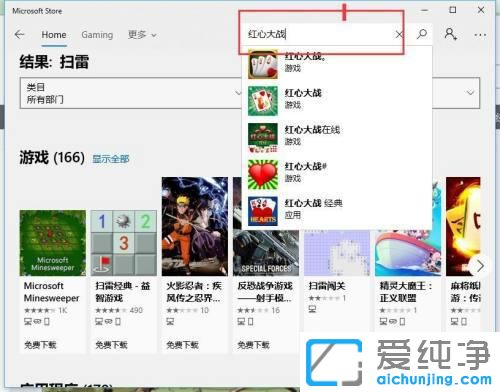Open Microsoft Minesweeper thumbnail

pos(53,243)
